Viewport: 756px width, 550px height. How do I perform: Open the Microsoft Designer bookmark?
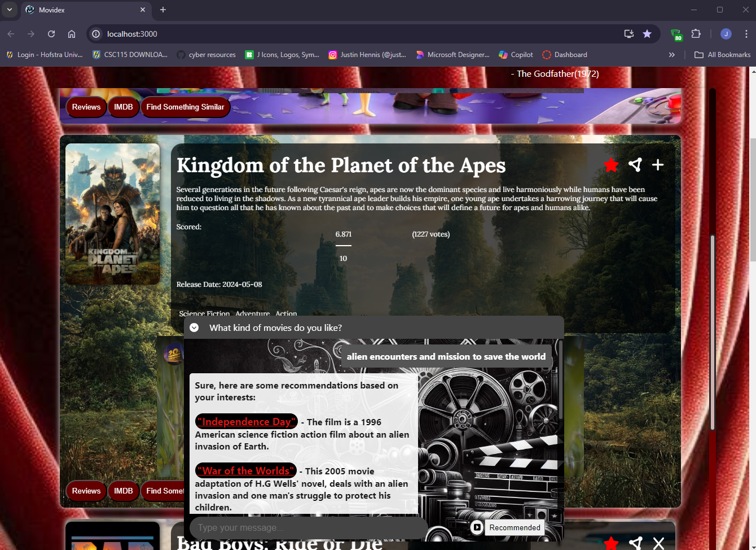(x=453, y=55)
